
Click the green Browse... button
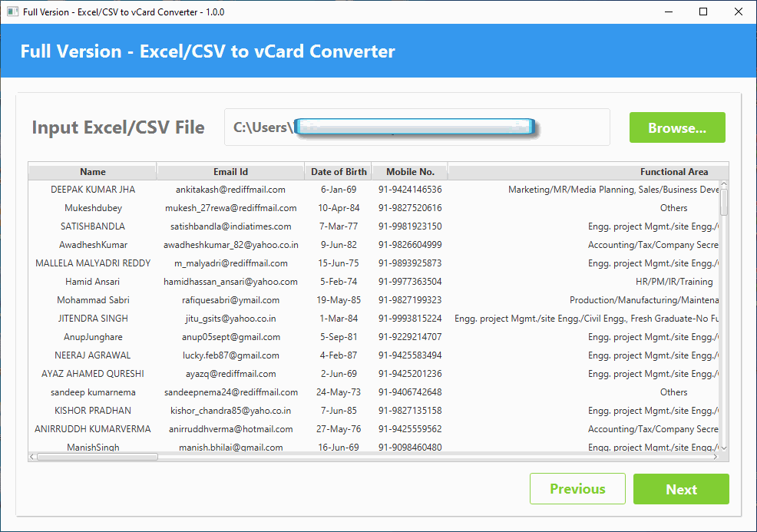pos(677,127)
